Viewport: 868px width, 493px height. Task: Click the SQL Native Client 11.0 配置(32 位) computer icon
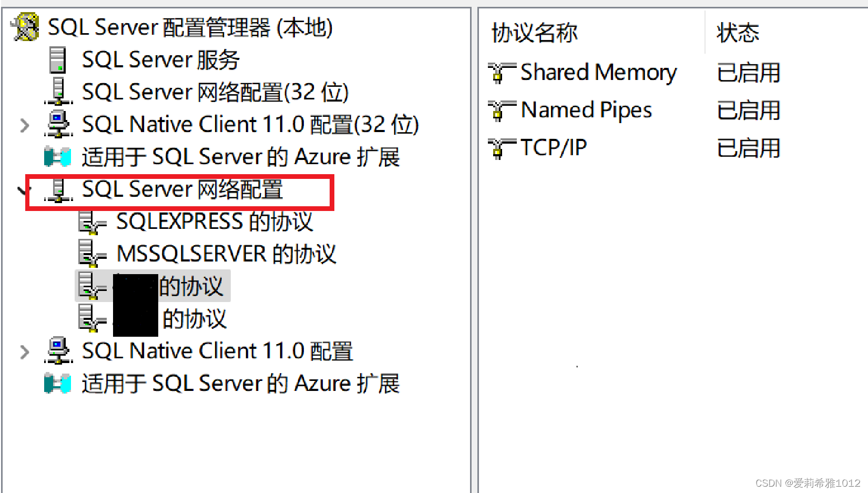[x=58, y=124]
